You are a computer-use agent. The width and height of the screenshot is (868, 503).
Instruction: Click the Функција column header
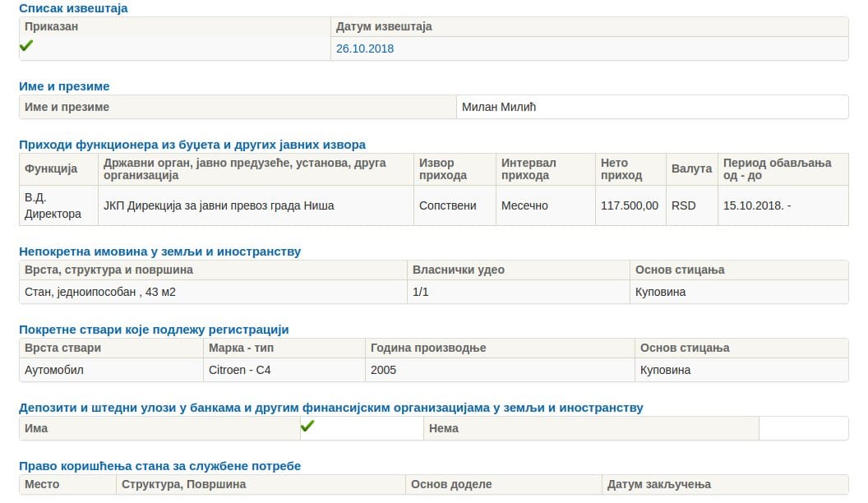coord(51,168)
